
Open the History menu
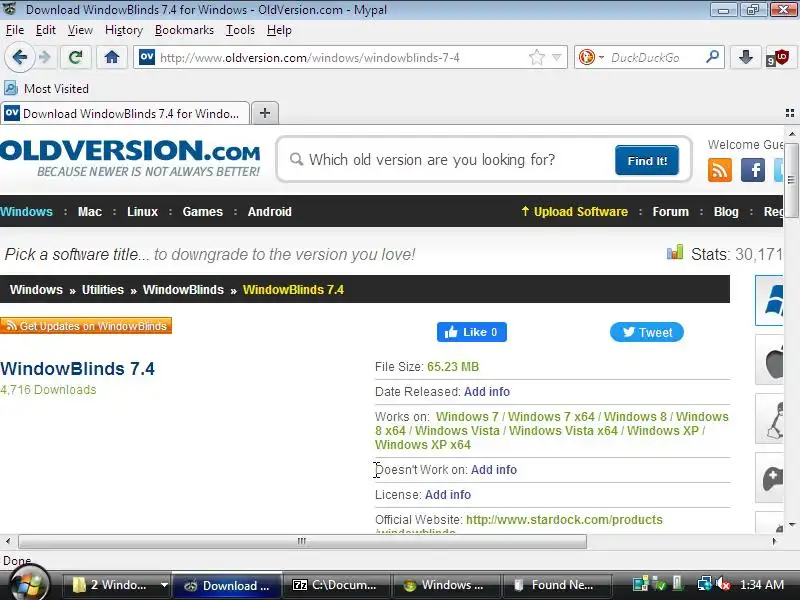123,30
